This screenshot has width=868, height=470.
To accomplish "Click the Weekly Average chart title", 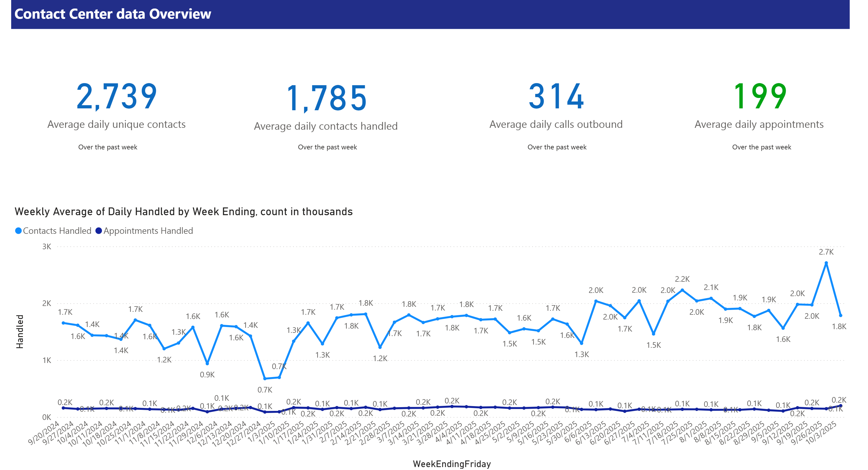I will click(x=184, y=211).
